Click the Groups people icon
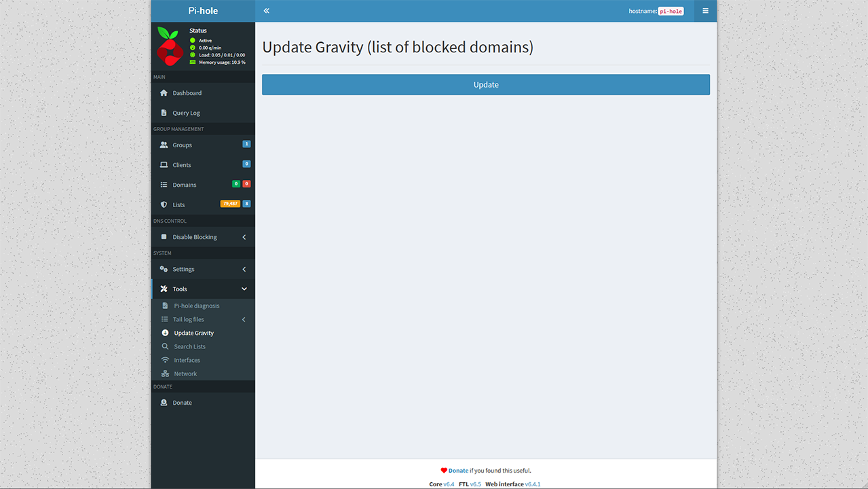Viewport: 868px width, 489px height. [x=164, y=145]
